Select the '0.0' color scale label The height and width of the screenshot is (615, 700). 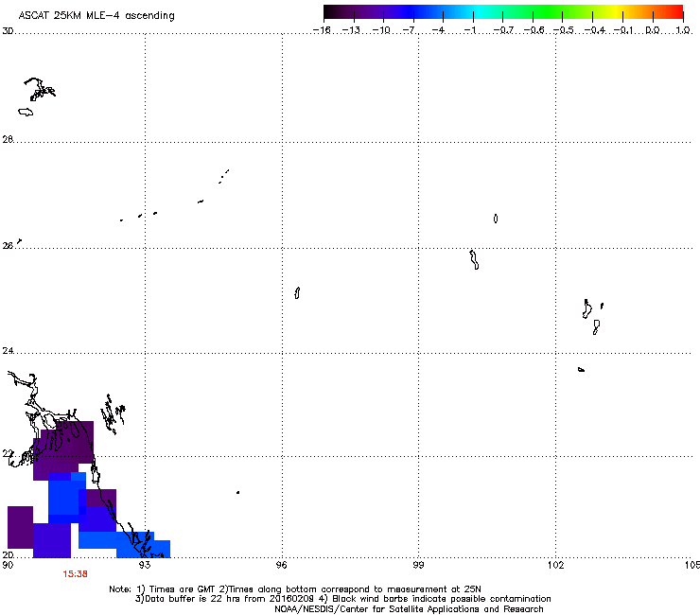point(653,30)
